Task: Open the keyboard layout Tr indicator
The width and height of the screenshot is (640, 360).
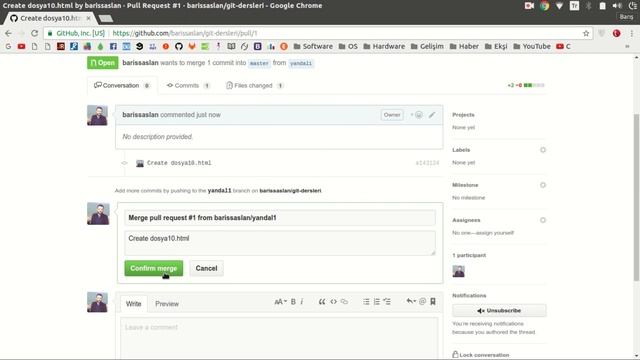Action: click(574, 6)
